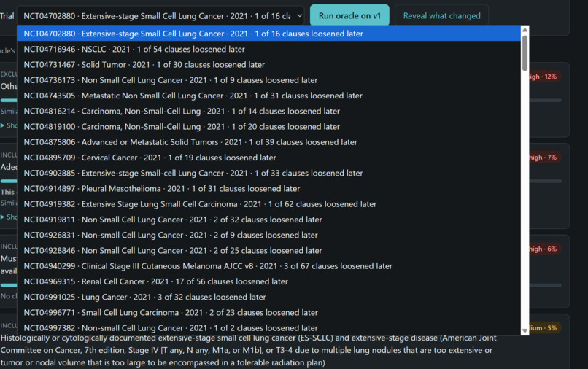Select NCT04914897 Pleural Mesothelioma option
The width and height of the screenshot is (588, 369).
click(x=269, y=189)
